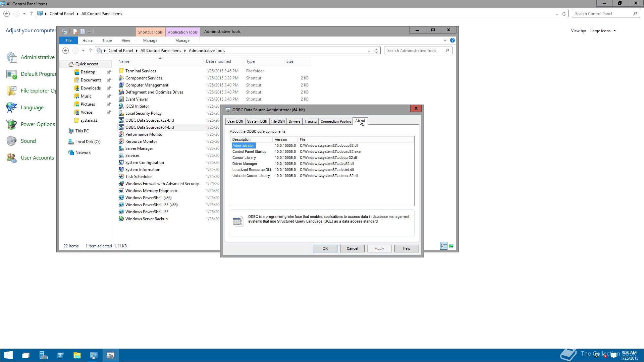Click Language icon in Control Panel
644x362 pixels.
[x=12, y=108]
